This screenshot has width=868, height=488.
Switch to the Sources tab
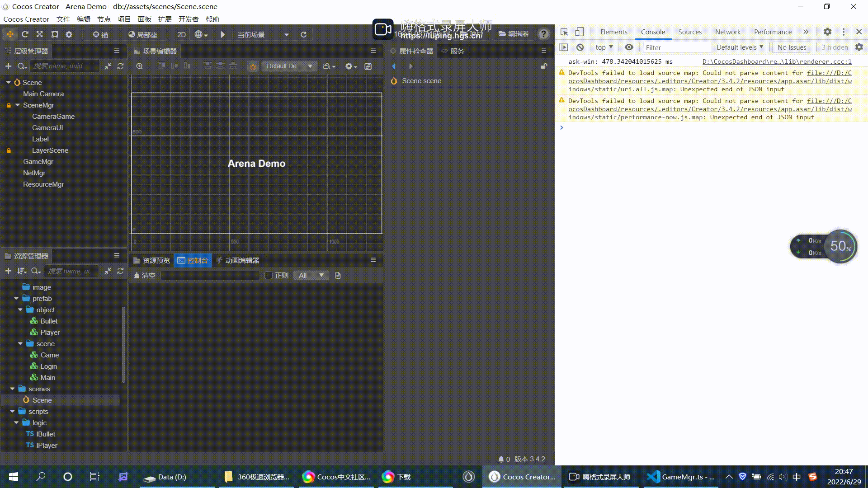pyautogui.click(x=689, y=32)
